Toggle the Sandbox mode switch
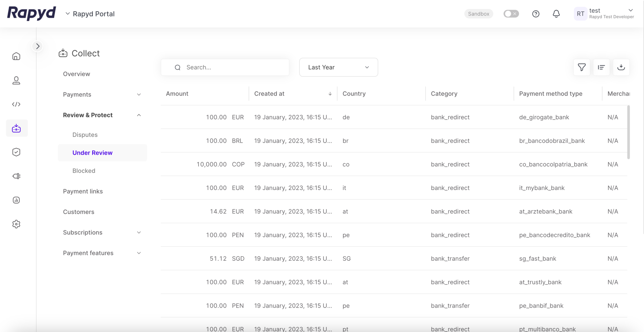The width and height of the screenshot is (644, 332). [x=511, y=14]
